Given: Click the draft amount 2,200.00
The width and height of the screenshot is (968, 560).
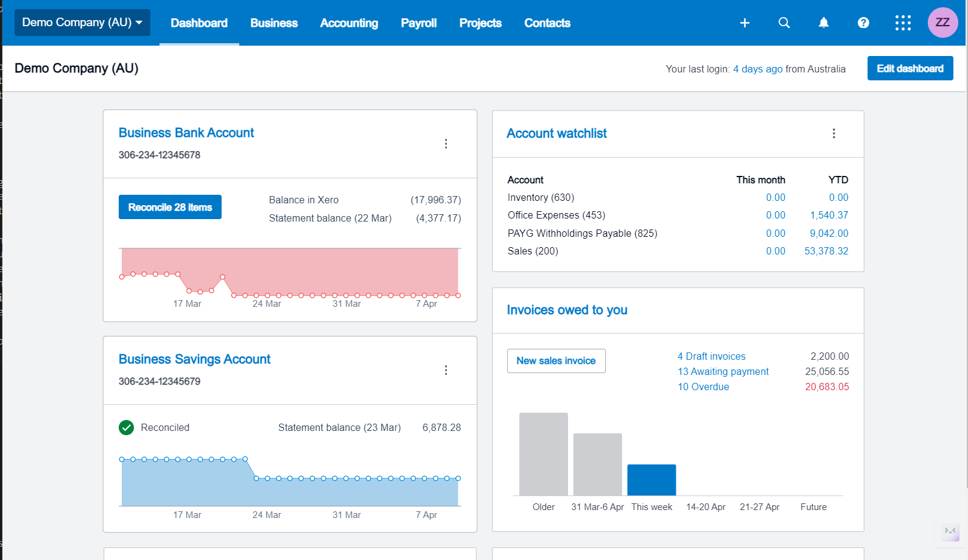Looking at the screenshot, I should (x=830, y=356).
